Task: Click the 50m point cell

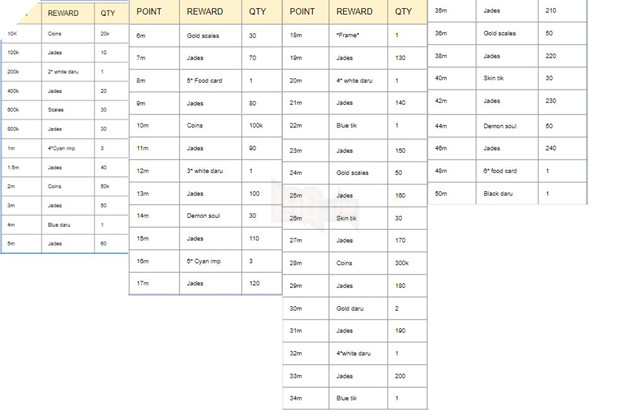Action: point(441,193)
